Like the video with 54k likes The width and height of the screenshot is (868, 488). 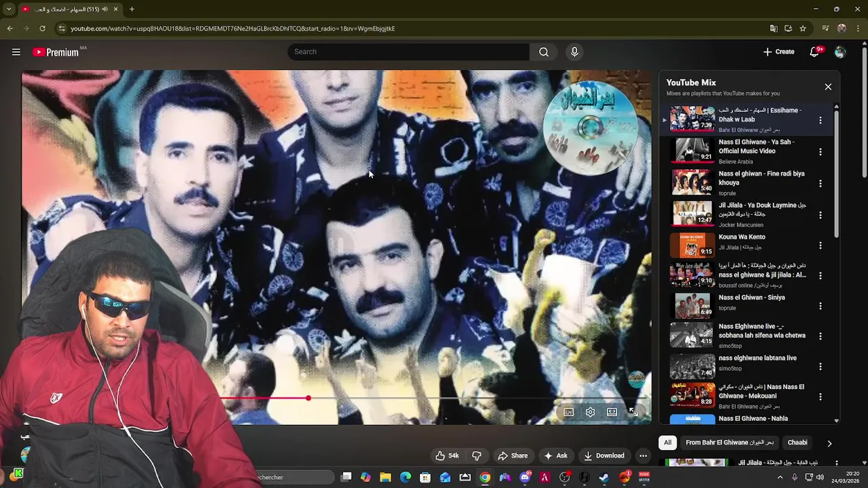pos(447,455)
